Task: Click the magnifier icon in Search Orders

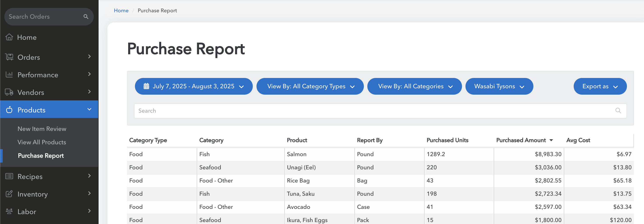Action: pos(86,16)
